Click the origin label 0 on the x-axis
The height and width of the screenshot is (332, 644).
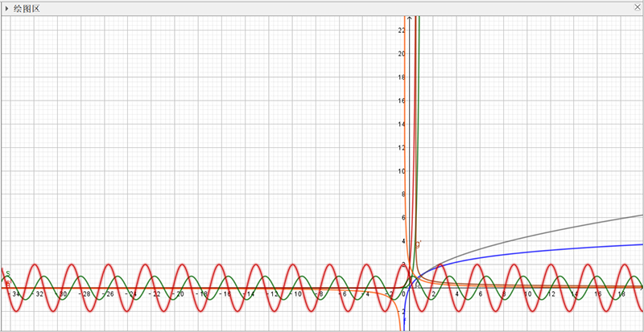pos(404,294)
